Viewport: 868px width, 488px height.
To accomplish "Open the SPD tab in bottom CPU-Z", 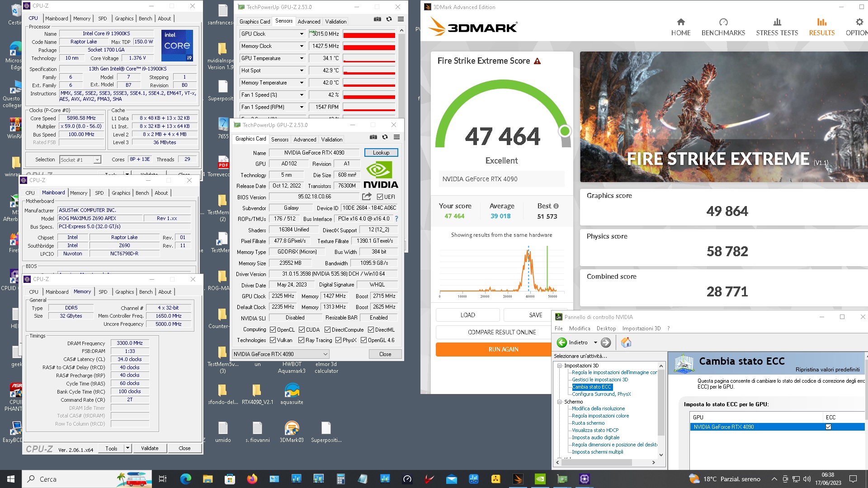I will click(x=103, y=292).
